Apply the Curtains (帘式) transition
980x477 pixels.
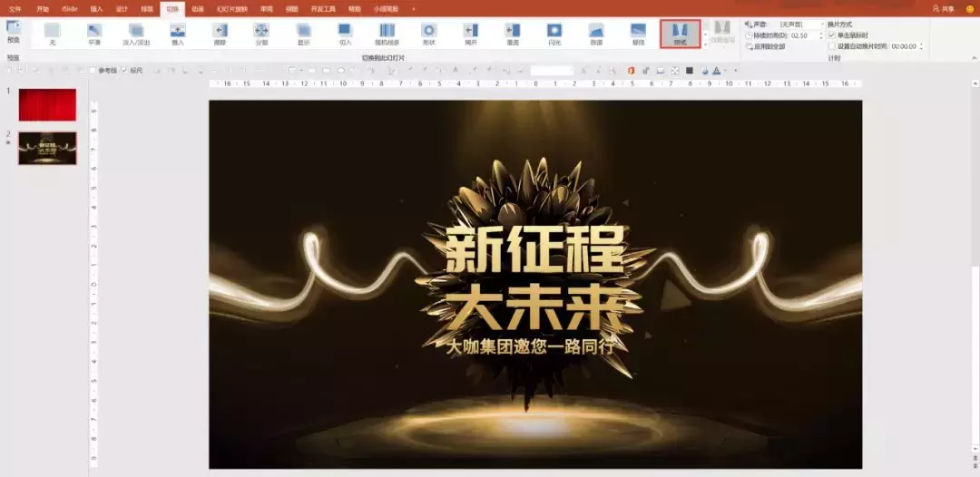tap(680, 34)
